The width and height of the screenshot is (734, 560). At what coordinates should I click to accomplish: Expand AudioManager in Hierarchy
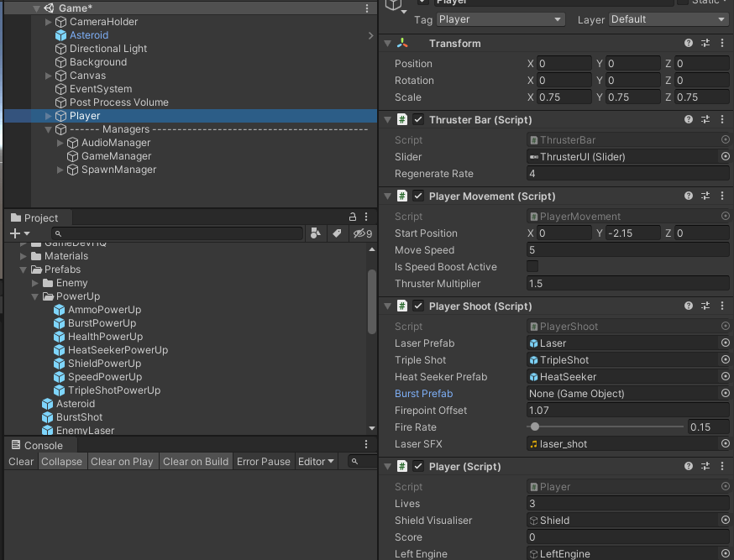click(60, 143)
